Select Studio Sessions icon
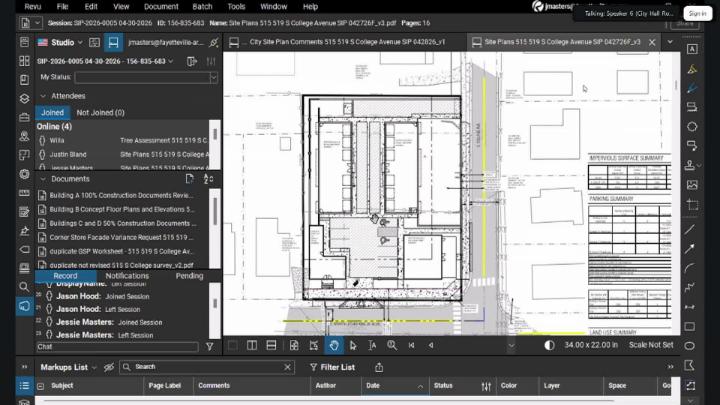This screenshot has width=720, height=405. (x=113, y=42)
